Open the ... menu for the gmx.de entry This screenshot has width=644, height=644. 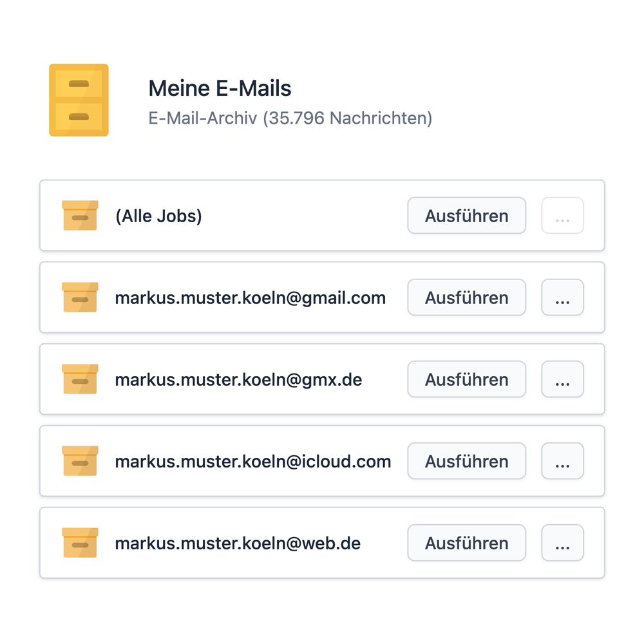pyautogui.click(x=562, y=379)
